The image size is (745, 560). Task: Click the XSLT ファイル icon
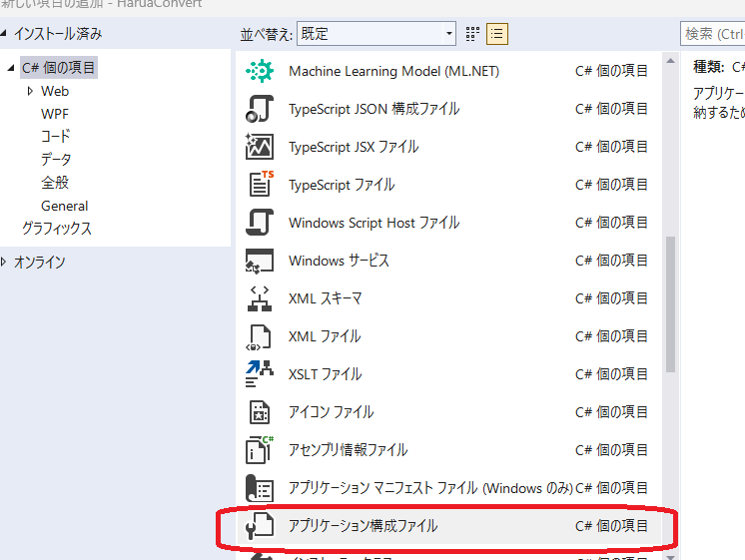(x=260, y=373)
